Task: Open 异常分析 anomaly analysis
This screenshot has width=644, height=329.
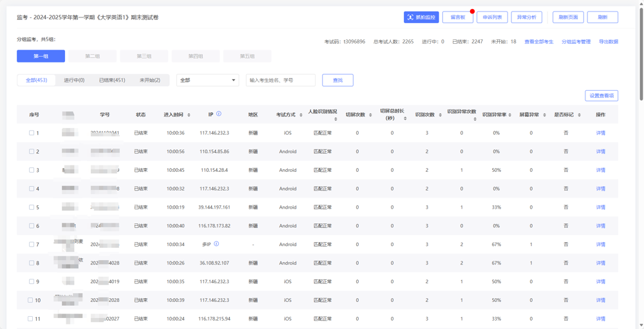Action: [527, 17]
